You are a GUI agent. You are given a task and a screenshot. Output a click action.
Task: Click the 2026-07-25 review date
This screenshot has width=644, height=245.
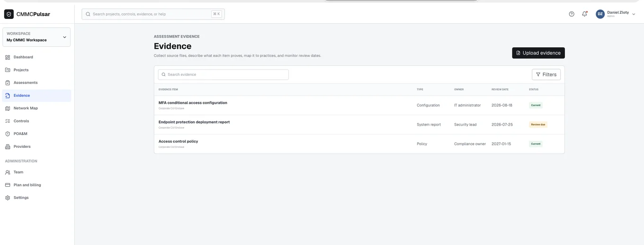(502, 125)
